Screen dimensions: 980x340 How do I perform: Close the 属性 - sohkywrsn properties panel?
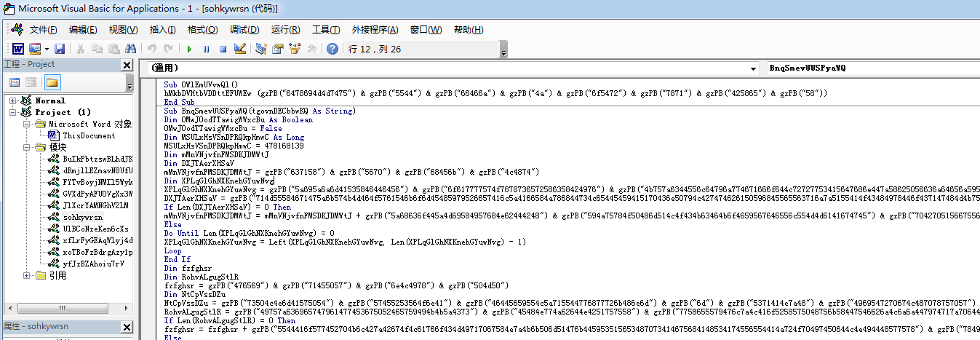tap(127, 327)
